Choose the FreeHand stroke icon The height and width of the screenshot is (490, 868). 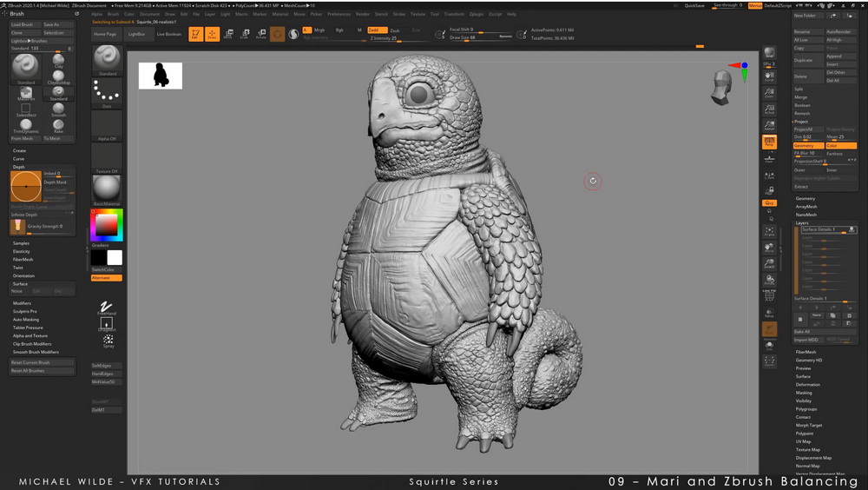point(107,308)
